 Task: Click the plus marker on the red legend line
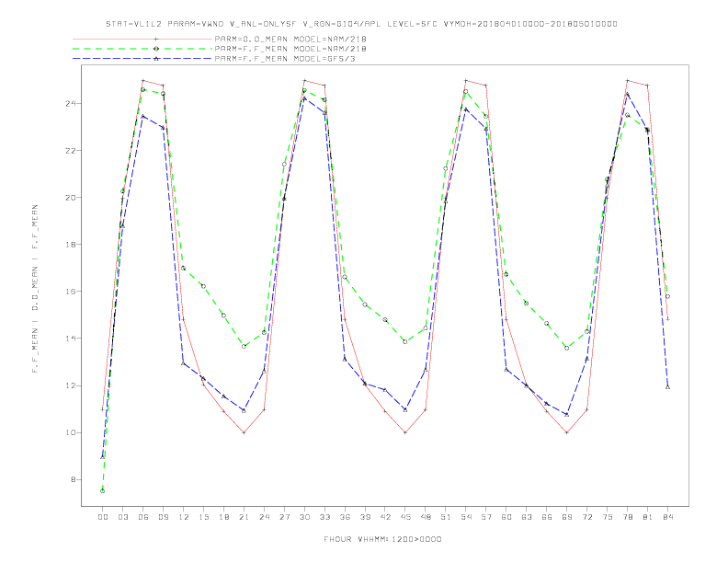point(156,39)
